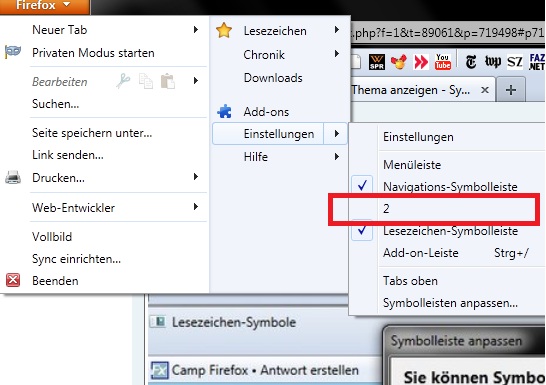The image size is (546, 385).
Task: Click the Lesezeichen star icon
Action: tap(224, 30)
